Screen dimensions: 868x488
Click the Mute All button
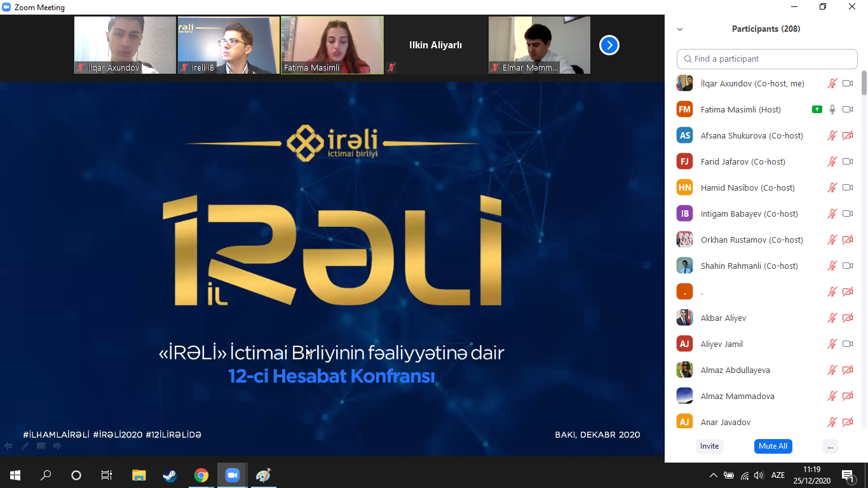pyautogui.click(x=773, y=446)
